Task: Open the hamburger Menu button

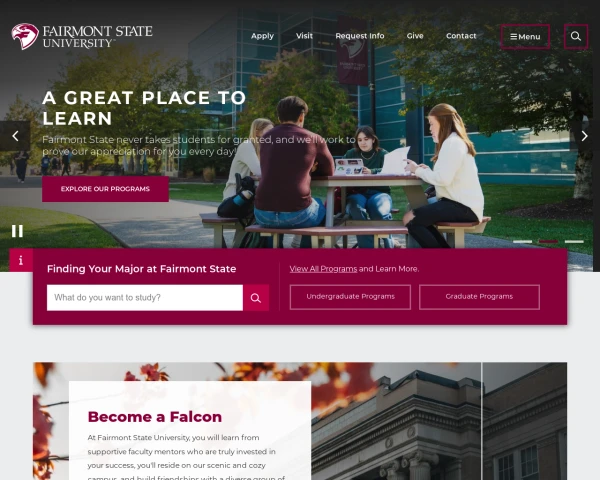Action: (525, 37)
